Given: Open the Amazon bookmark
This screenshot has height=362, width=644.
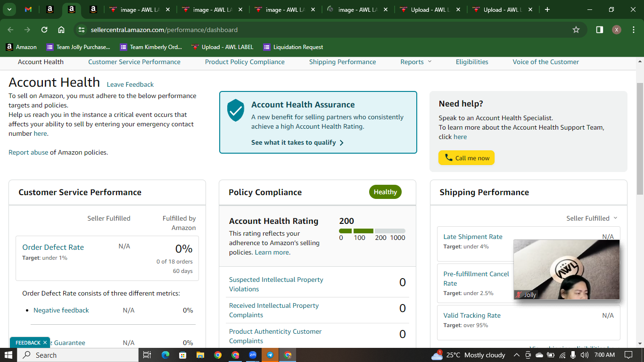Looking at the screenshot, I should click(21, 47).
